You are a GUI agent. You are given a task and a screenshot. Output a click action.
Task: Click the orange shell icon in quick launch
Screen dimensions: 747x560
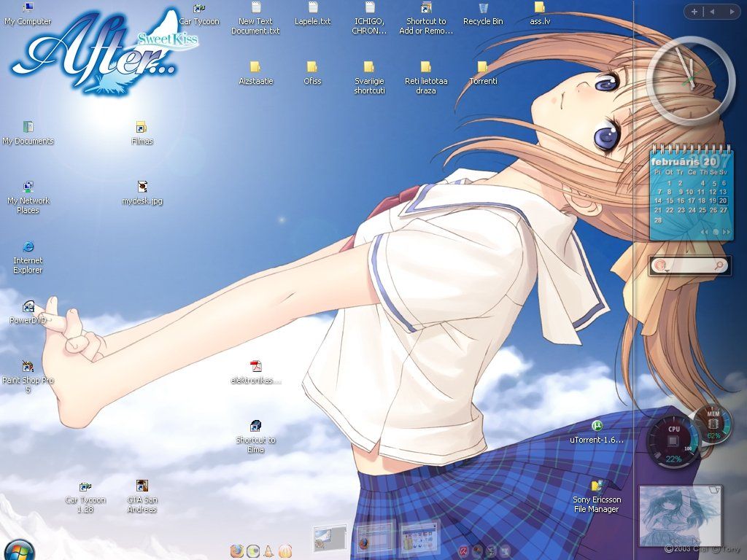[285, 551]
